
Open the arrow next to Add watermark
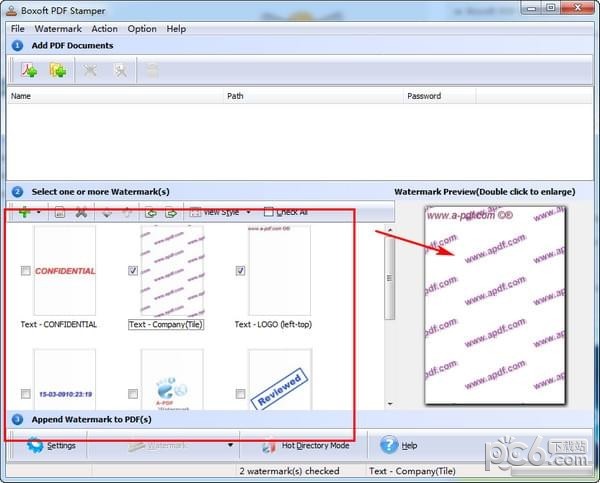39,212
